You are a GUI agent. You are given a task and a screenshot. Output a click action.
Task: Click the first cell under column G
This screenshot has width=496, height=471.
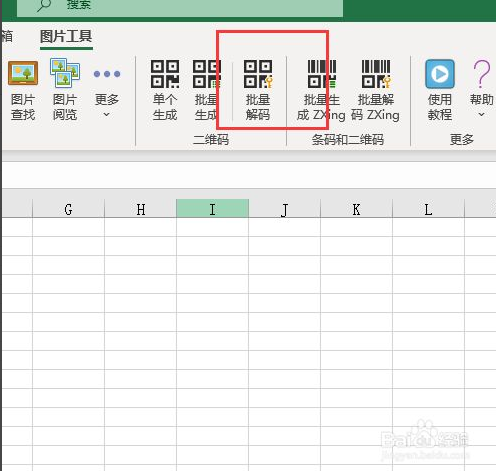click(68, 227)
